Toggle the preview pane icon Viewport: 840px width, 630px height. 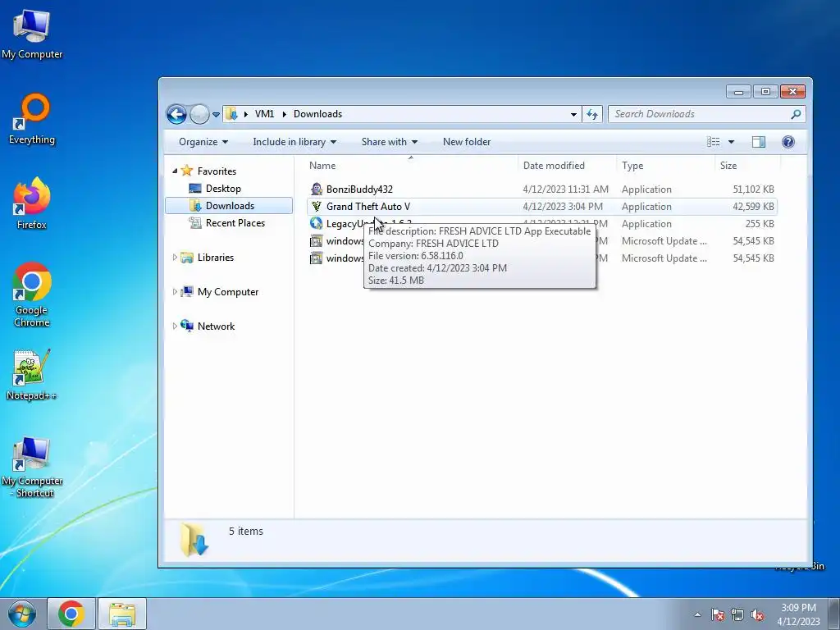(759, 142)
